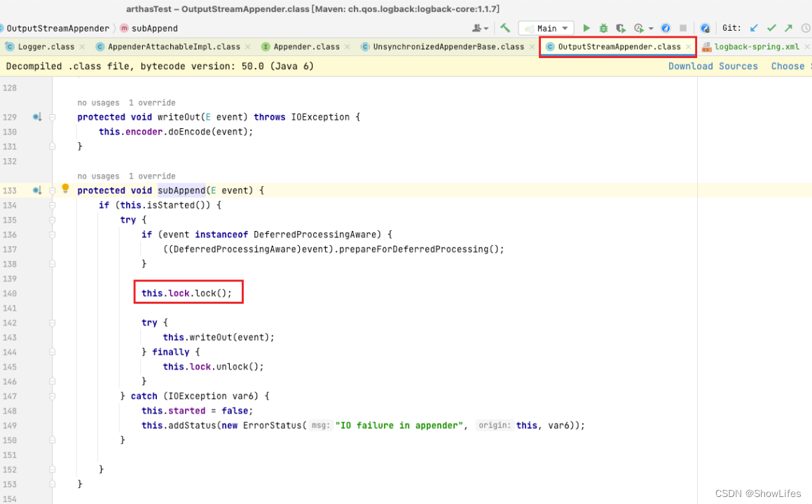Collapse the writeOut method with its fold marker
Image resolution: width=812 pixels, height=504 pixels.
53,117
